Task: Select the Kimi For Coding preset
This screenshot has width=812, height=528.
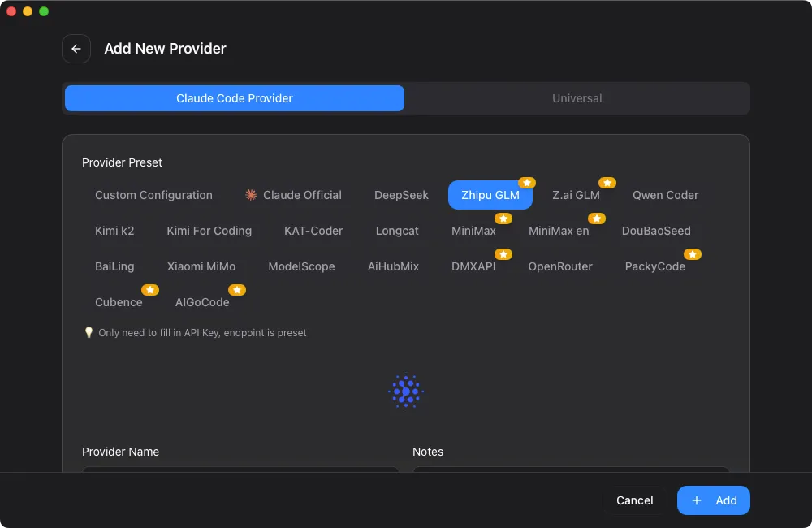Action: pyautogui.click(x=209, y=231)
